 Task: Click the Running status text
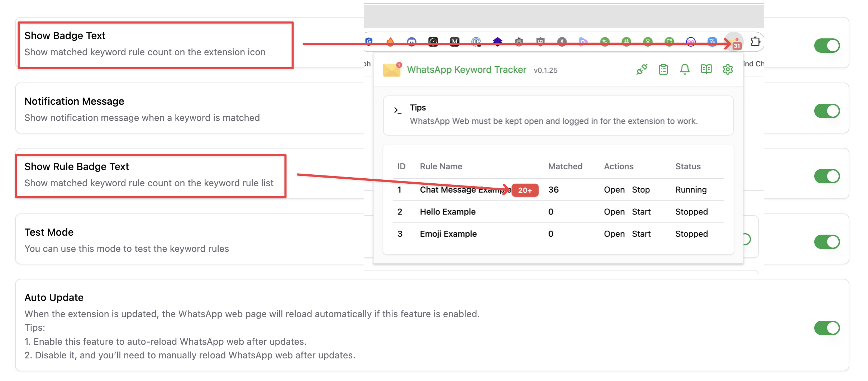point(691,190)
